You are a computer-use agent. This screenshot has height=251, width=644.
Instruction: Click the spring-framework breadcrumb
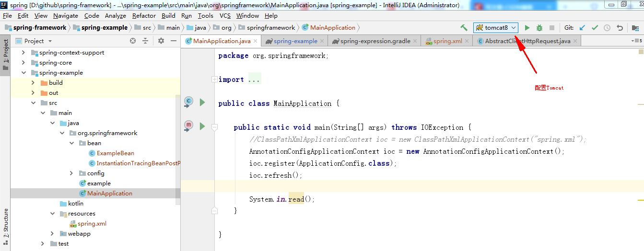pyautogui.click(x=35, y=28)
